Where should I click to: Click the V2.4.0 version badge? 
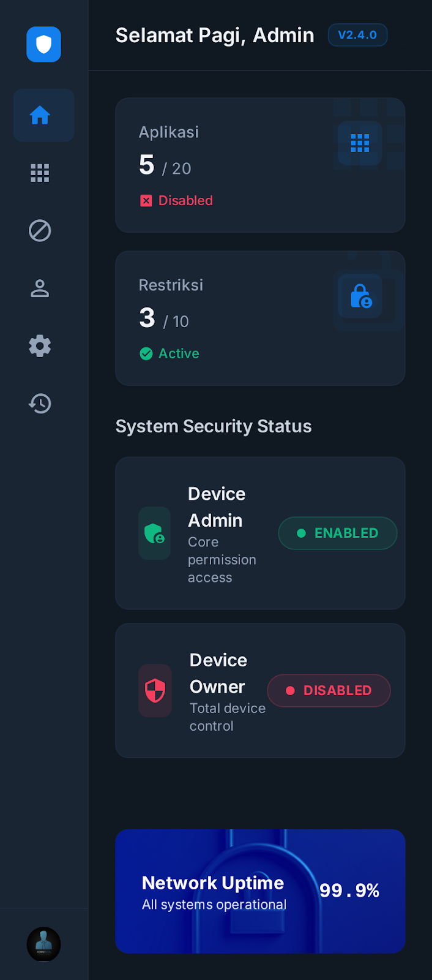[x=357, y=35]
